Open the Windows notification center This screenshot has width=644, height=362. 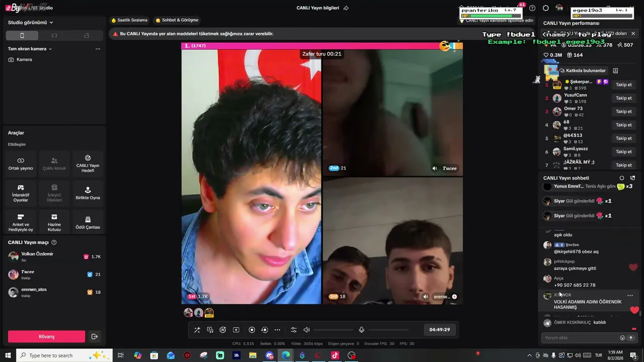coord(633,355)
